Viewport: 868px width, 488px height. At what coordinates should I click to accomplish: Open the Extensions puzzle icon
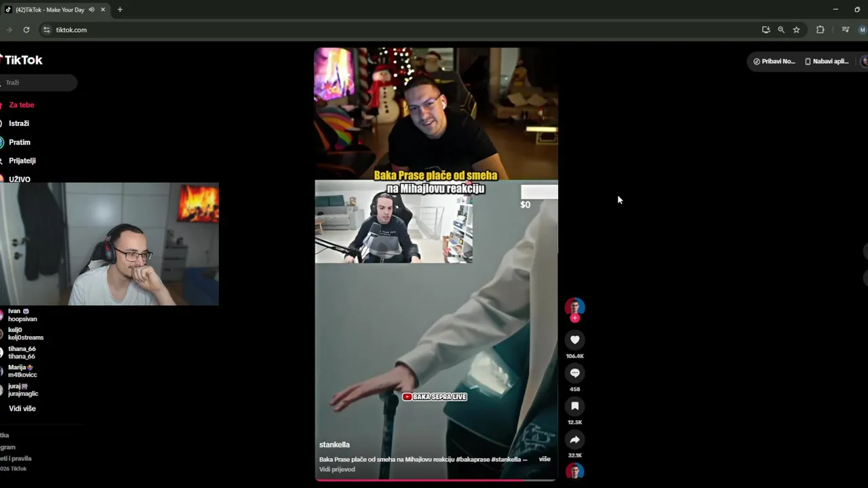point(820,30)
